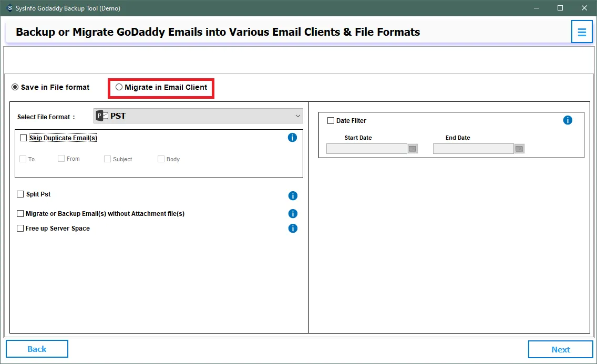Click info icon for Skip Duplicate Emails
Screen dimensions: 597x364
point(293,138)
